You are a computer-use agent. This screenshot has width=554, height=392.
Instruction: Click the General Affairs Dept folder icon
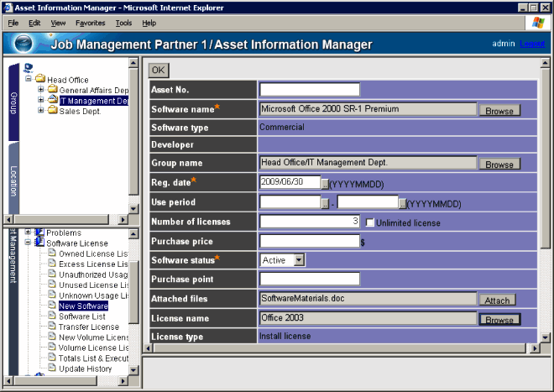(53, 88)
